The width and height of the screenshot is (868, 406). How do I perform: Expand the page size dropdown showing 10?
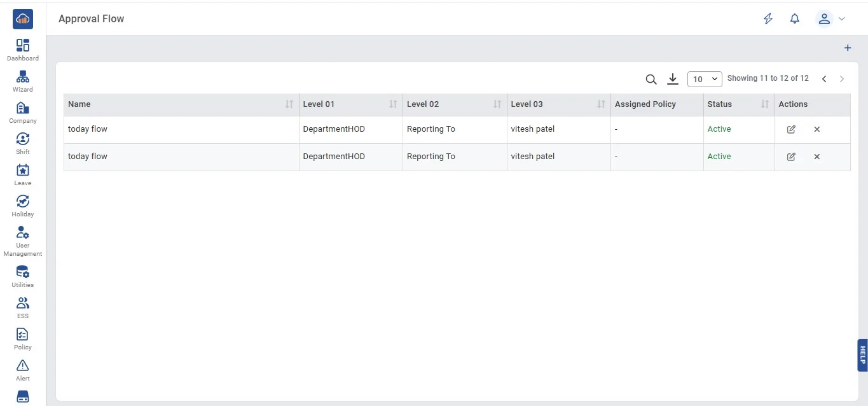tap(705, 79)
